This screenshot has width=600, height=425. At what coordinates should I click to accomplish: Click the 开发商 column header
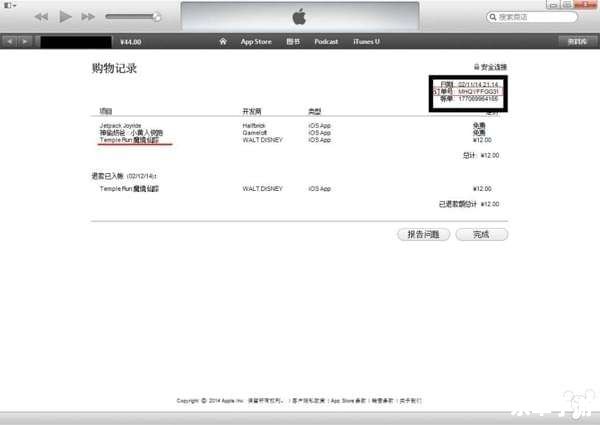pyautogui.click(x=252, y=111)
